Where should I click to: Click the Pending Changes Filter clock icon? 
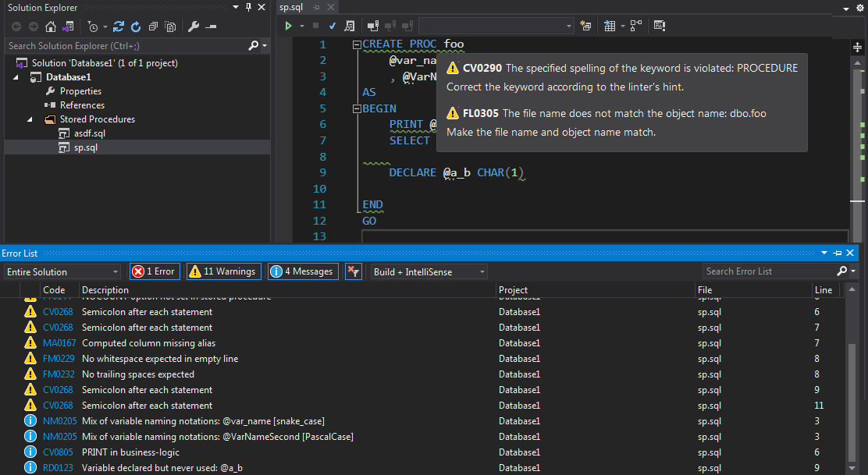click(92, 27)
